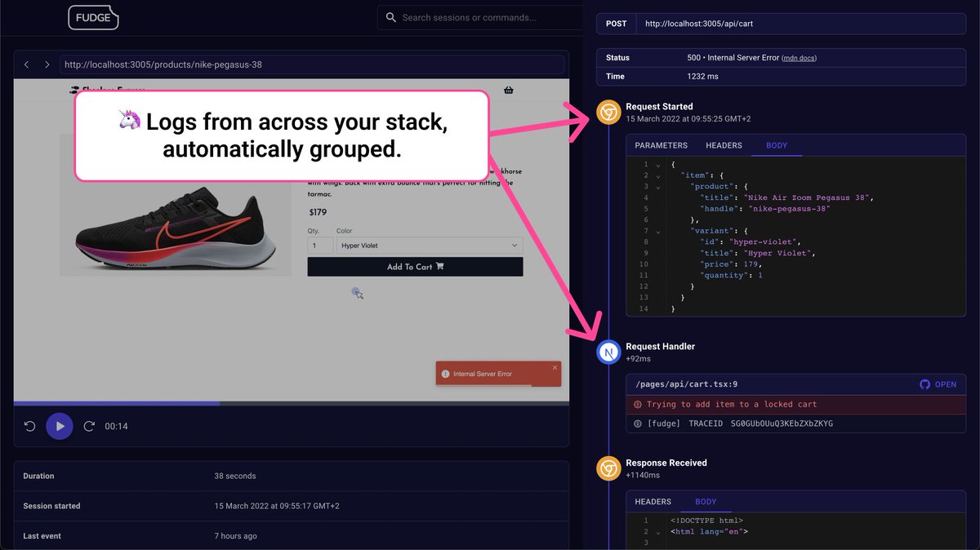
Task: Select the request BODY tab
Action: tap(777, 145)
